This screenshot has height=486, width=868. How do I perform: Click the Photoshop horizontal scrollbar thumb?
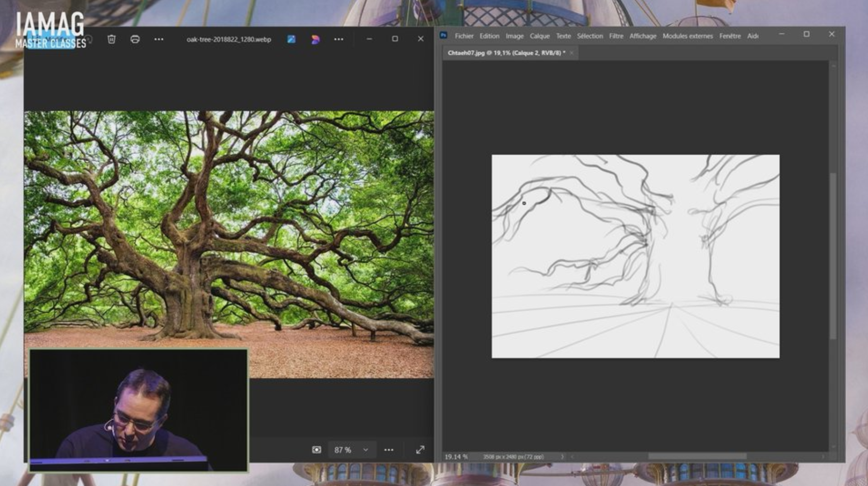tap(697, 456)
